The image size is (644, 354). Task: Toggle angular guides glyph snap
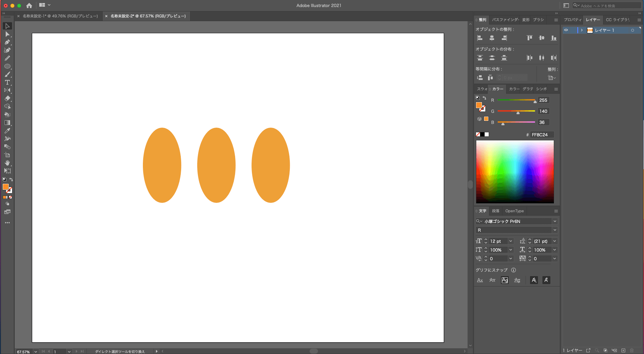point(534,280)
